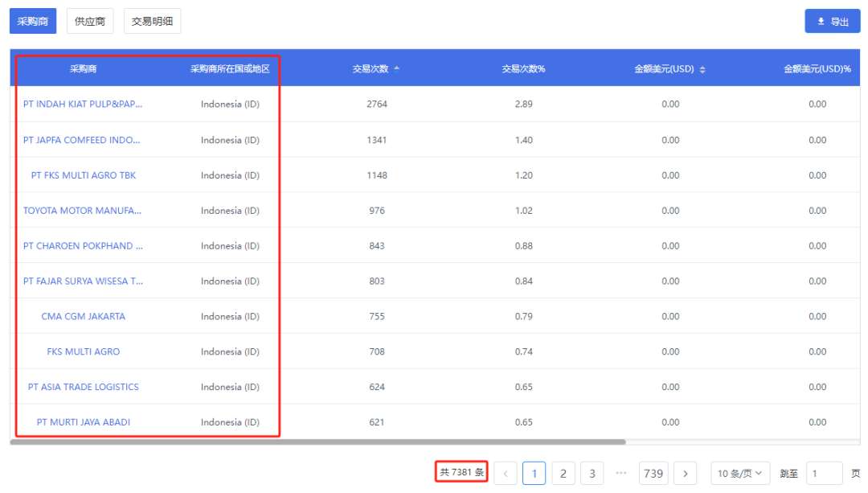This screenshot has height=493, width=868.
Task: Click the pagination ellipsis to skip pages
Action: pyautogui.click(x=621, y=473)
